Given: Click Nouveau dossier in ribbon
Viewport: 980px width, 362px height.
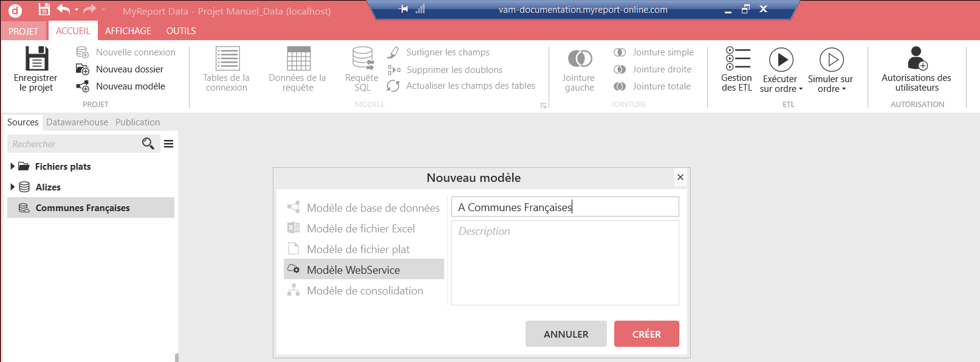Looking at the screenshot, I should click(129, 69).
